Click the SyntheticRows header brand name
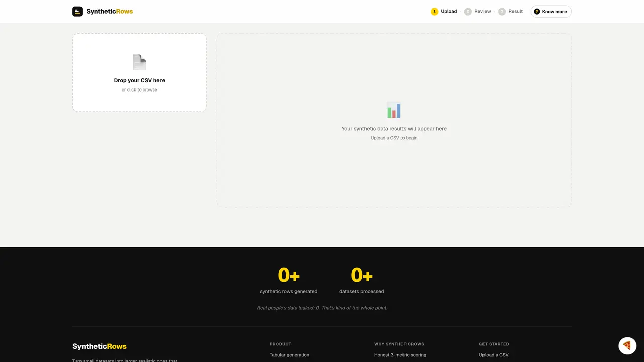 click(110, 11)
